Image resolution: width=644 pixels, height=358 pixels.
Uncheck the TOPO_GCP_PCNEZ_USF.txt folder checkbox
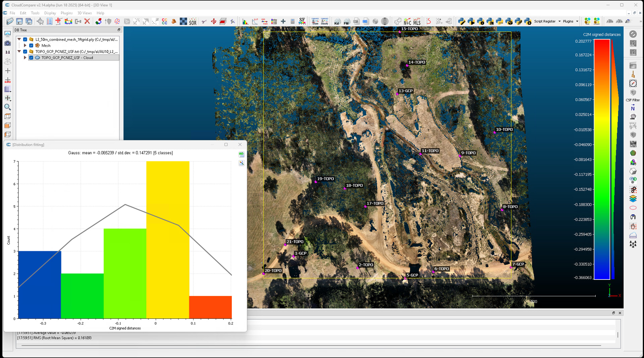[x=25, y=52]
